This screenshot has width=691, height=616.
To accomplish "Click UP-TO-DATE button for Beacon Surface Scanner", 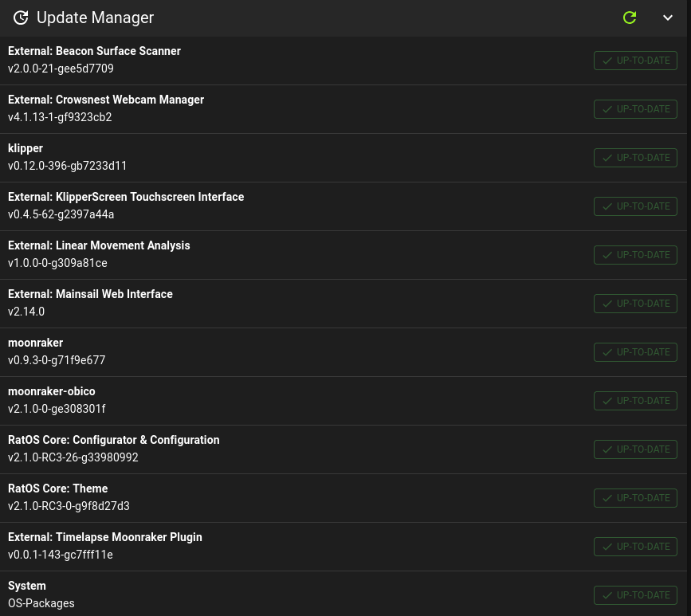I will (635, 61).
